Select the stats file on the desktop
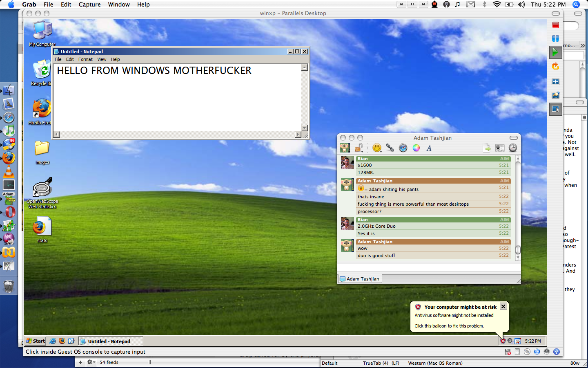This screenshot has height=368, width=588. point(42,230)
